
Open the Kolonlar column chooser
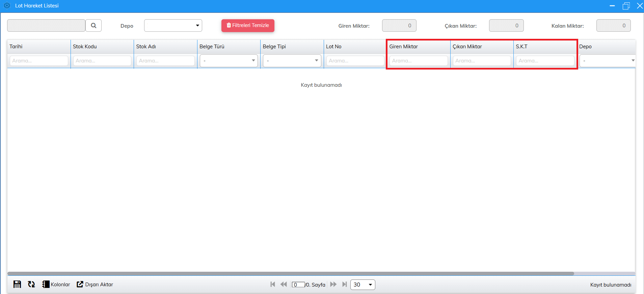pyautogui.click(x=56, y=284)
